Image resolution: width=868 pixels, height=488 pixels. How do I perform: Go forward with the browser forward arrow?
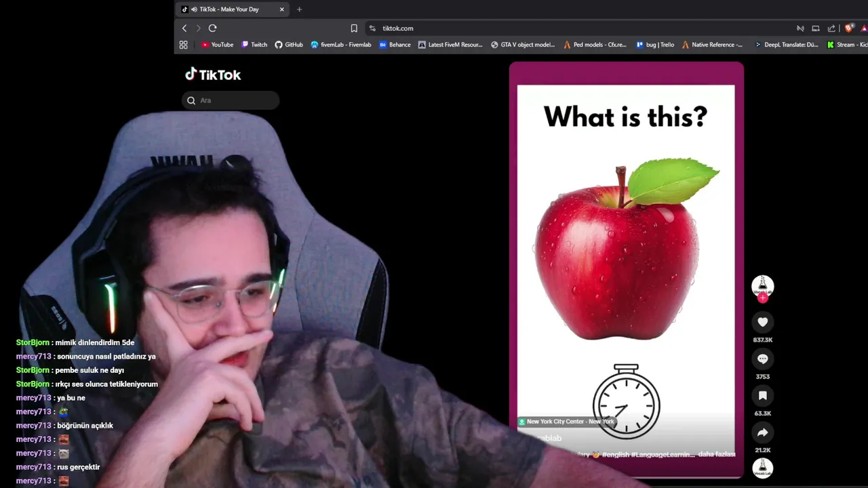tap(198, 28)
